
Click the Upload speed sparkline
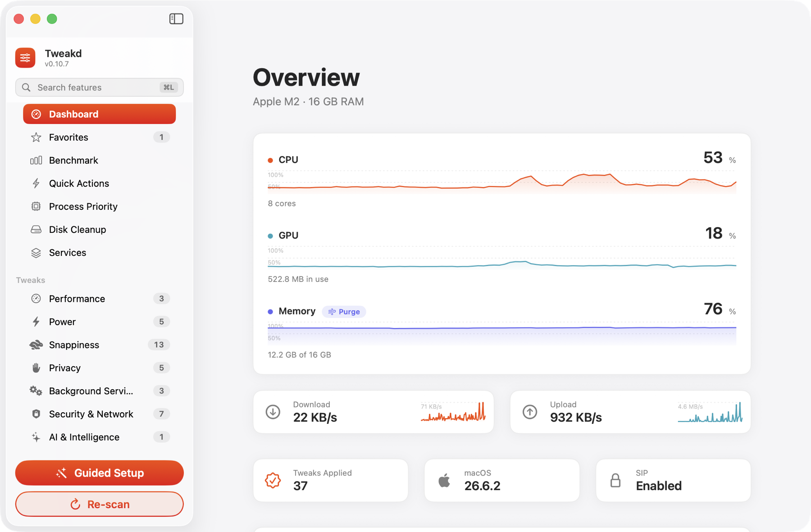[710, 412]
